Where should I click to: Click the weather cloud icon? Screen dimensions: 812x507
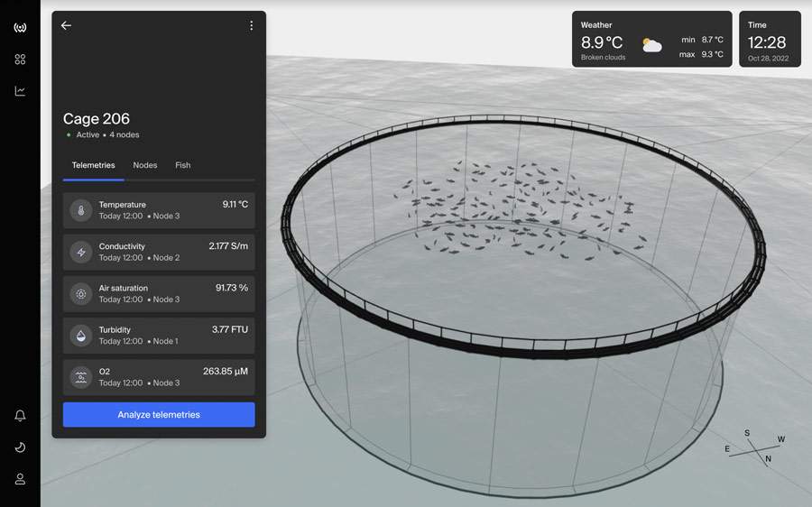pos(652,45)
